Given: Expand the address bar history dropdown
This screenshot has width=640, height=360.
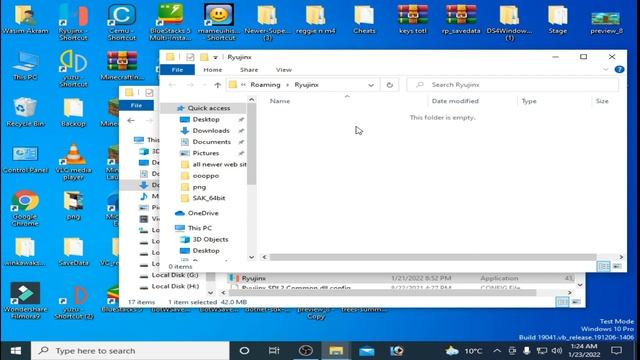Looking at the screenshot, I should [371, 85].
